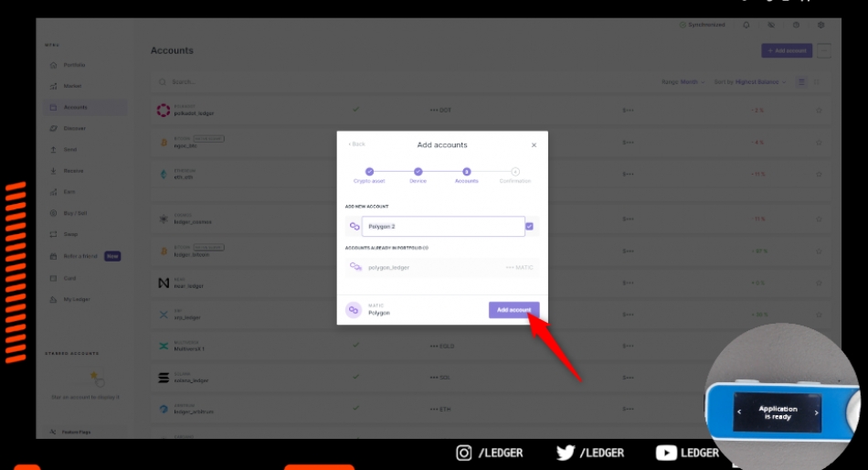Switch to list view layout
This screenshot has height=470, width=868.
pos(801,82)
